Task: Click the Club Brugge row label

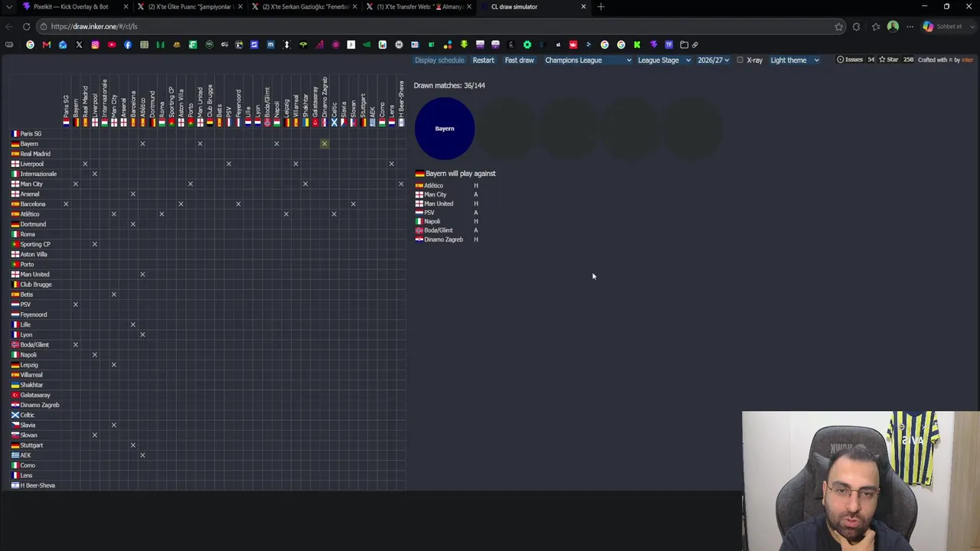Action: pyautogui.click(x=31, y=285)
